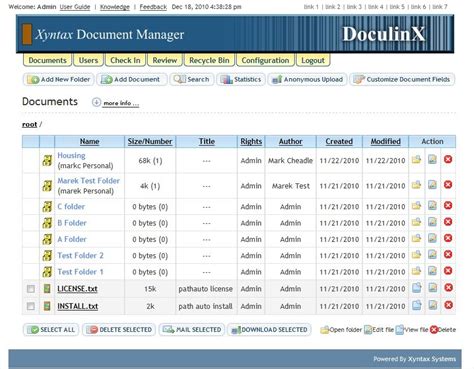Click Anonymous Upload button
The height and width of the screenshot is (369, 474).
(307, 79)
